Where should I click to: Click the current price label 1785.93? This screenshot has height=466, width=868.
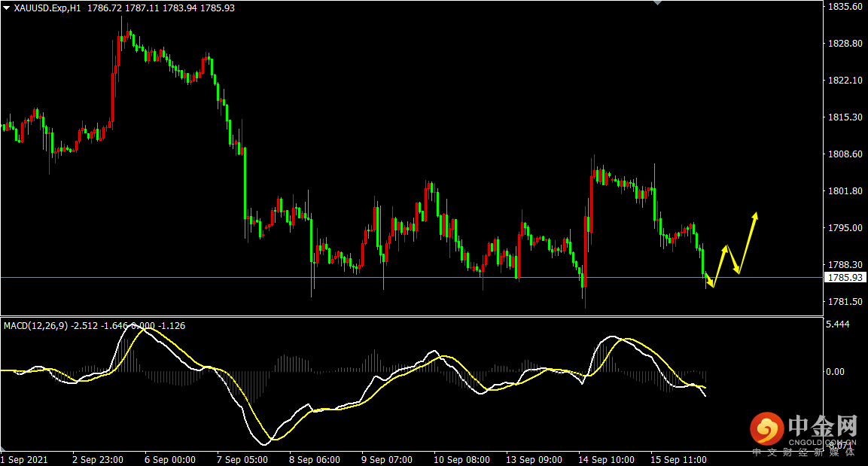point(845,278)
